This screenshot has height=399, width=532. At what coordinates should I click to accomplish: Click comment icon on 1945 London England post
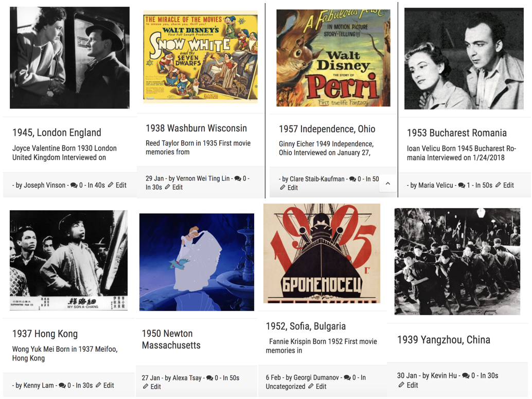click(74, 185)
